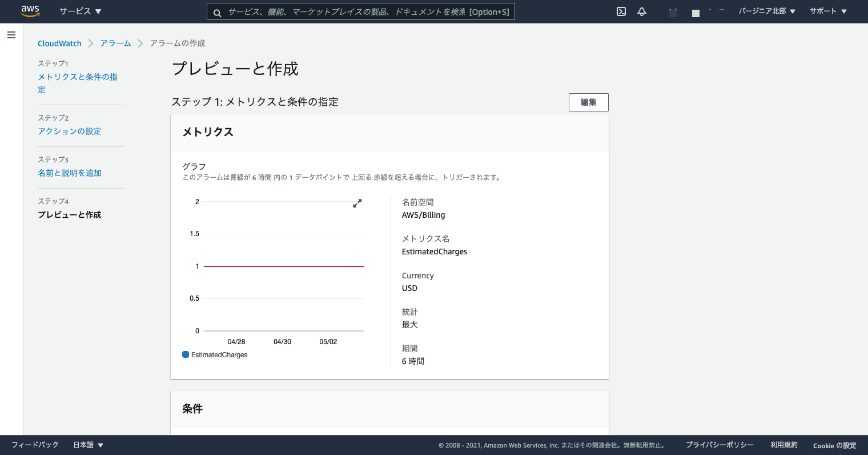Click the 04/30 date label on graph axis
This screenshot has height=455, width=868.
[x=282, y=342]
